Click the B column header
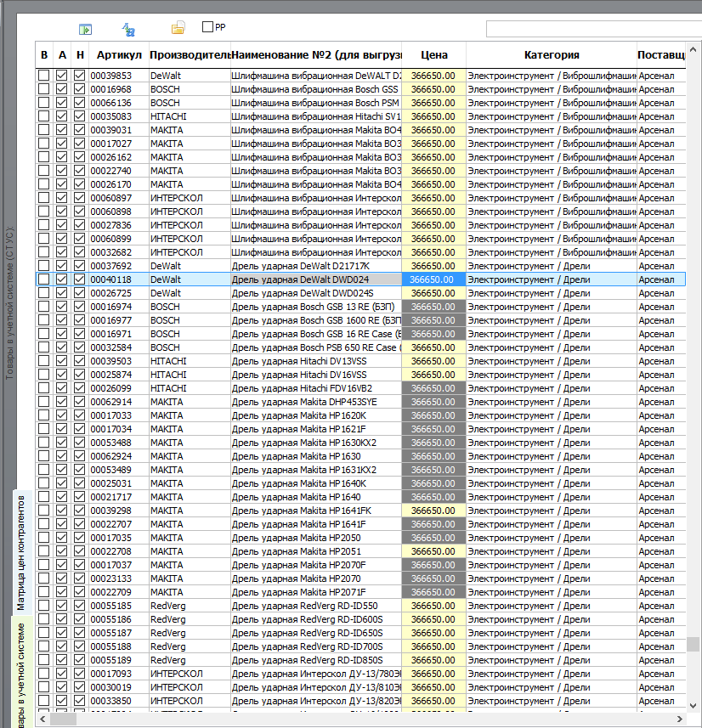Screen dimensions: 702x728 (44, 54)
